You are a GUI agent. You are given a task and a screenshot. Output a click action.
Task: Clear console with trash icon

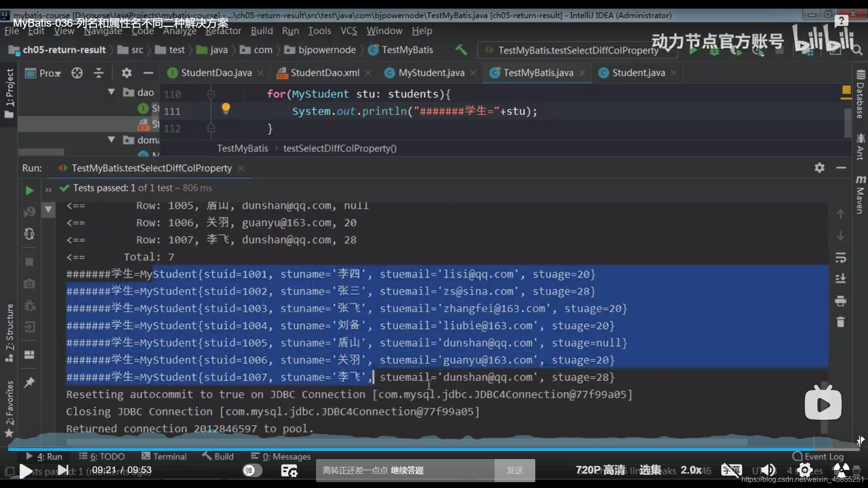840,322
